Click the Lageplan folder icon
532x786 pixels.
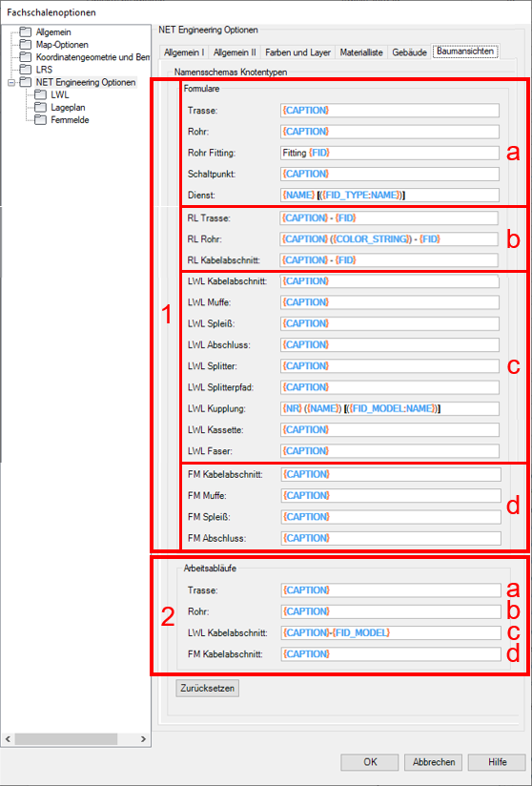coord(40,107)
